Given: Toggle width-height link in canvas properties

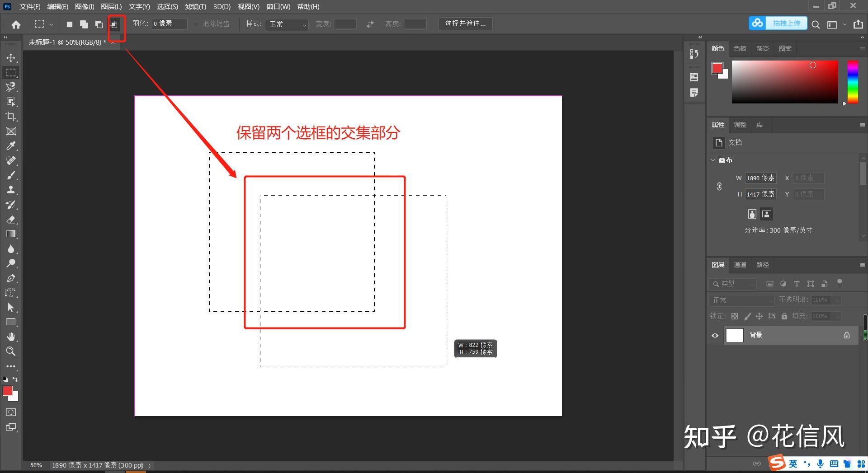Looking at the screenshot, I should (x=719, y=186).
